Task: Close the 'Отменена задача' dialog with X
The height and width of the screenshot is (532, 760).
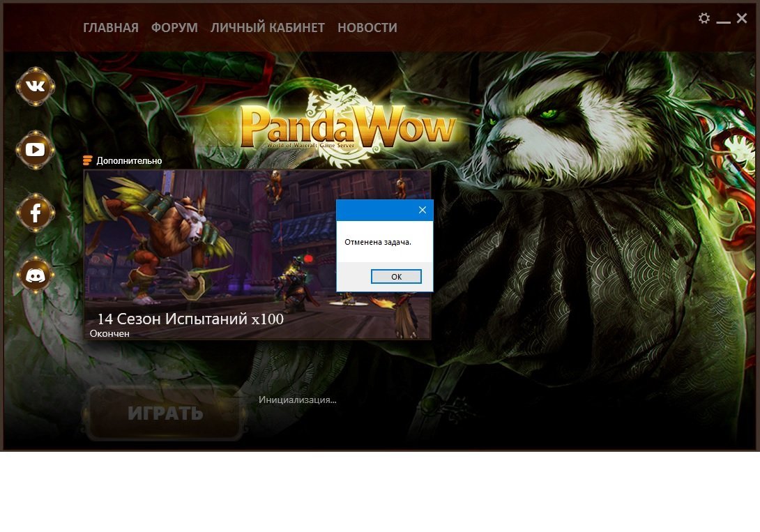Action: click(x=422, y=210)
